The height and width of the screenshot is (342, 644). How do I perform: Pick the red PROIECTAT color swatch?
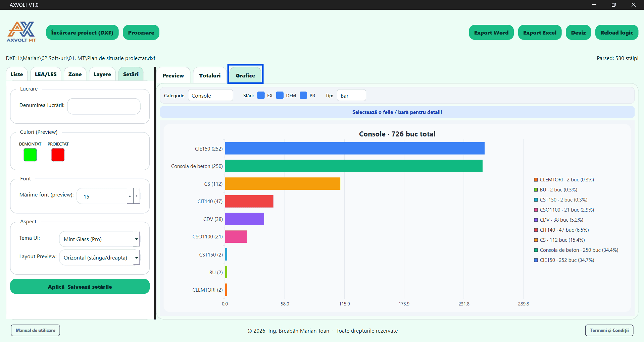[x=58, y=155]
